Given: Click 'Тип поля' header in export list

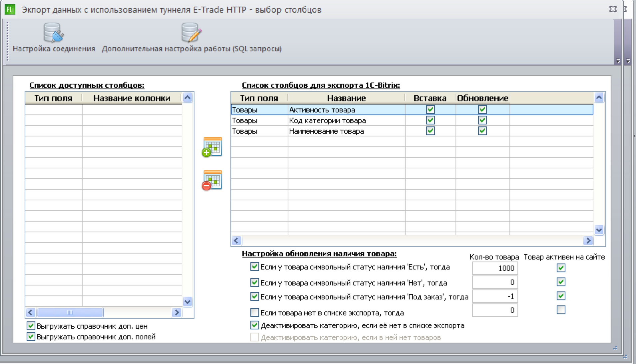Looking at the screenshot, I should (259, 98).
